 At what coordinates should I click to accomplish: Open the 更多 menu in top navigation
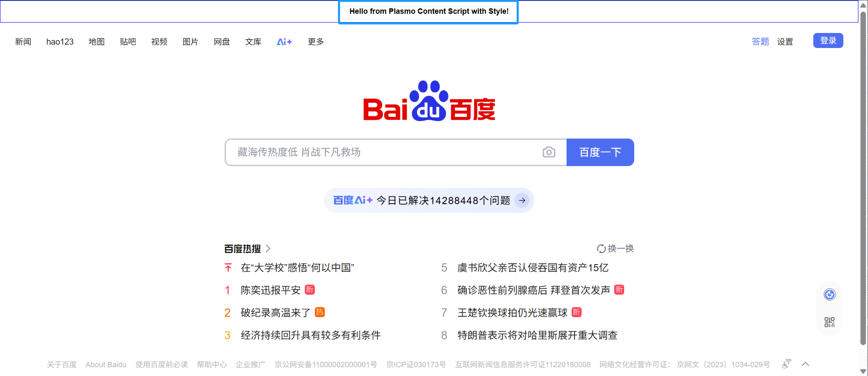click(x=316, y=42)
